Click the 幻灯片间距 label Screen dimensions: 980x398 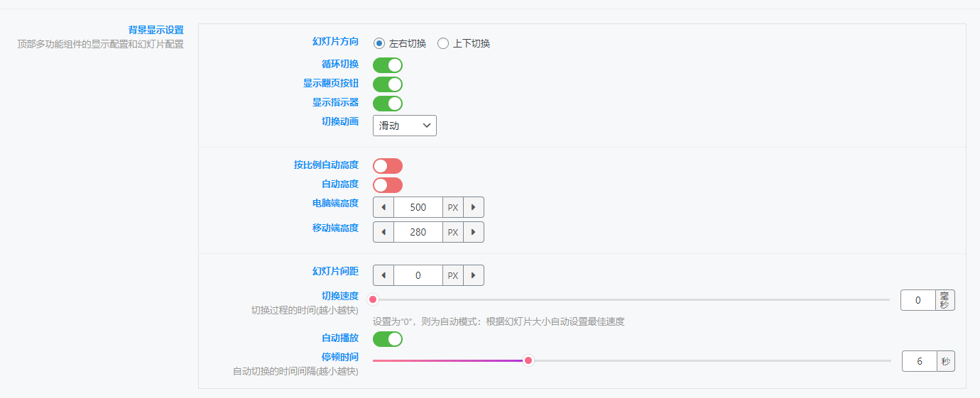click(x=335, y=271)
